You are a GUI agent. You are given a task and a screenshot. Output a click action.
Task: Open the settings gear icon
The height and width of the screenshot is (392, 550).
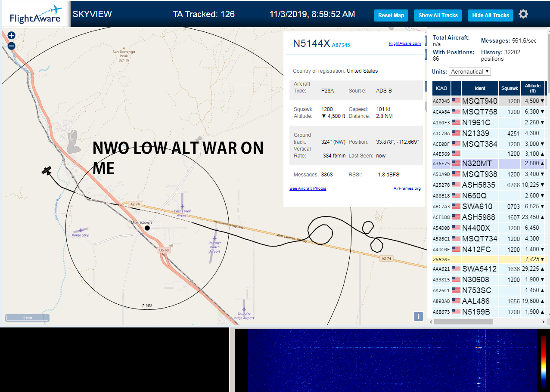[523, 14]
